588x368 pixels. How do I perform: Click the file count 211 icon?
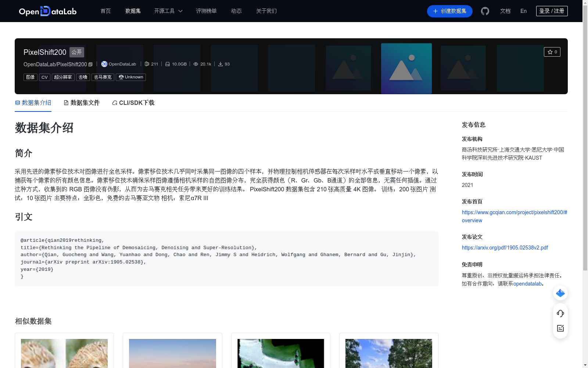(147, 64)
